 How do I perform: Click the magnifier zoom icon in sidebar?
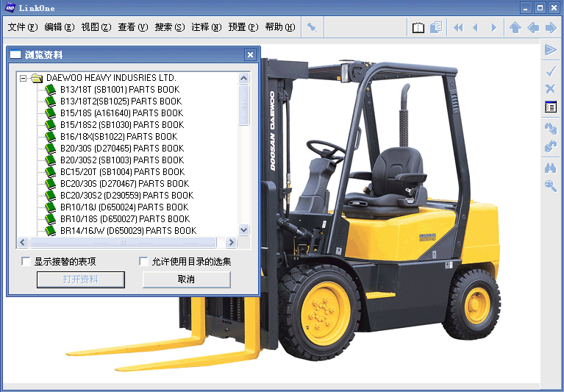(550, 185)
